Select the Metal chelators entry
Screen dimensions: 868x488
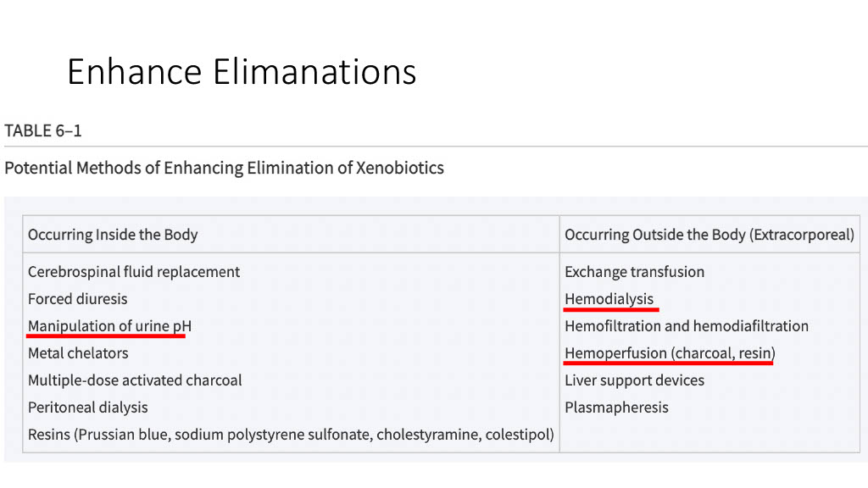[x=78, y=353]
